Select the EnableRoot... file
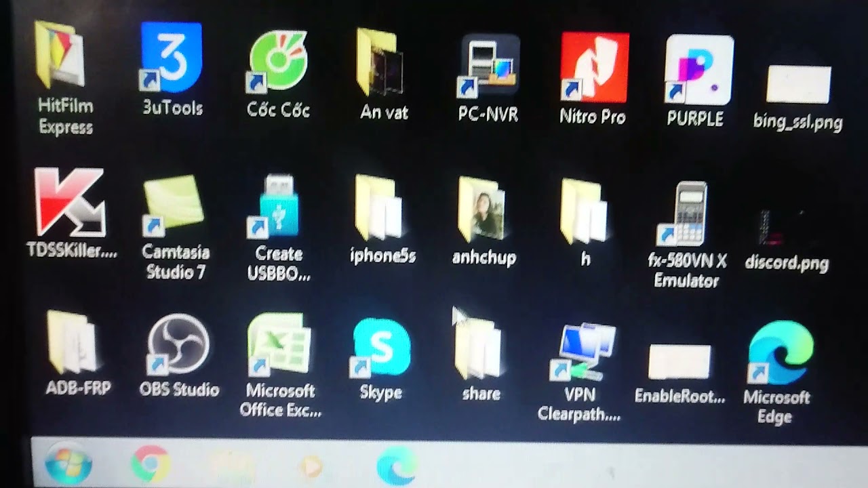Screen dimensions: 868x488 (x=679, y=362)
